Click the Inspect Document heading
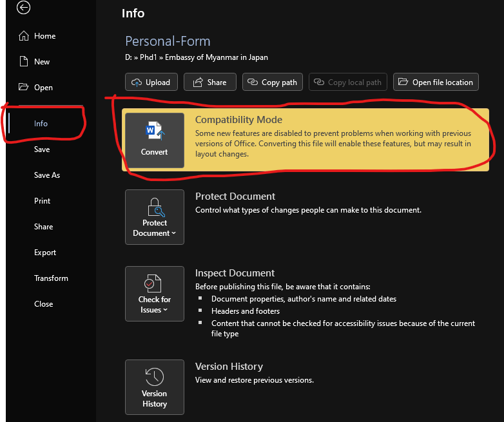Image resolution: width=504 pixels, height=422 pixels. (x=235, y=273)
